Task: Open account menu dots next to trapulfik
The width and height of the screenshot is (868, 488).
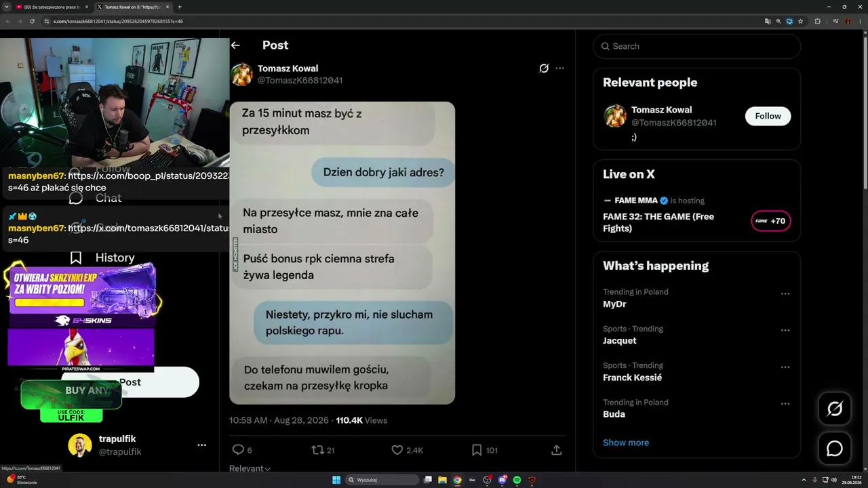Action: (x=201, y=445)
